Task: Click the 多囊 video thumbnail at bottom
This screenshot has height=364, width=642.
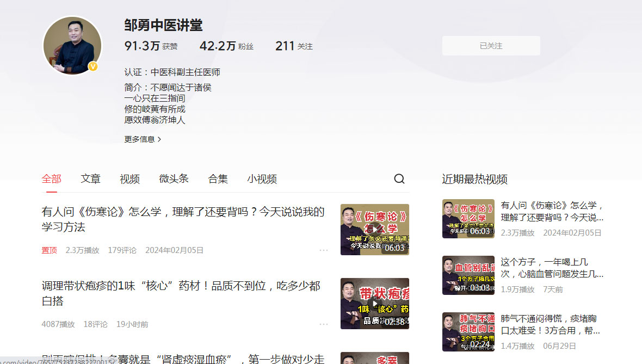Action: [x=375, y=358]
